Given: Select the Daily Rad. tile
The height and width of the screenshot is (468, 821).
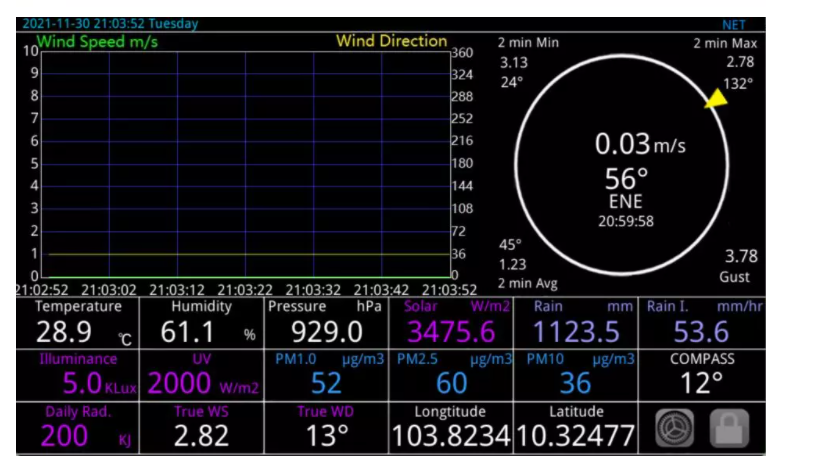Looking at the screenshot, I should click(x=78, y=427).
